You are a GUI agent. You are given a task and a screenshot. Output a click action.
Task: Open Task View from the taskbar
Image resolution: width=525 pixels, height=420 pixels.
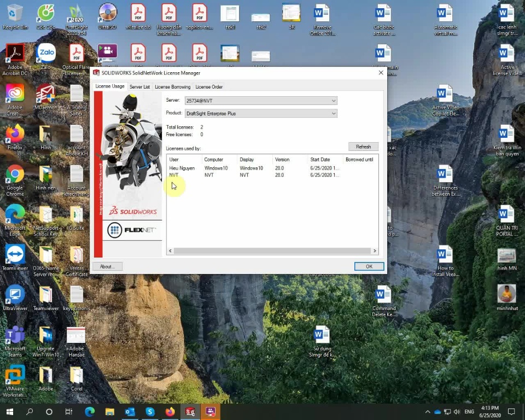click(x=69, y=412)
